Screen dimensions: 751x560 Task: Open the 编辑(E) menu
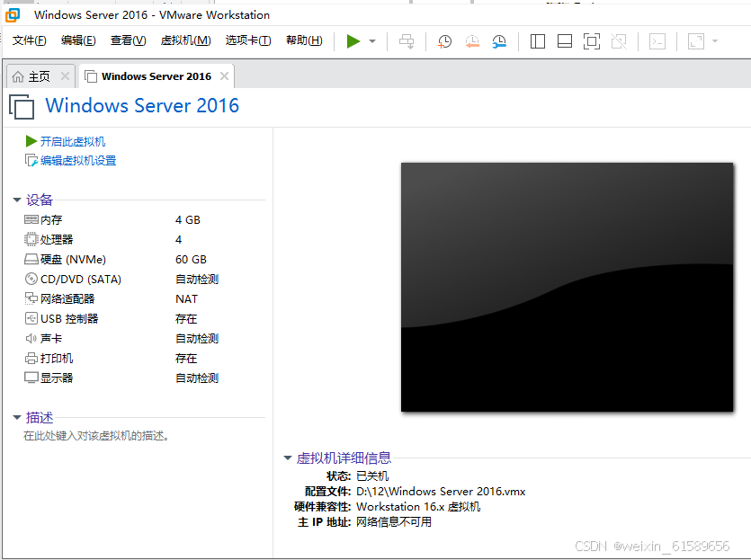[78, 40]
